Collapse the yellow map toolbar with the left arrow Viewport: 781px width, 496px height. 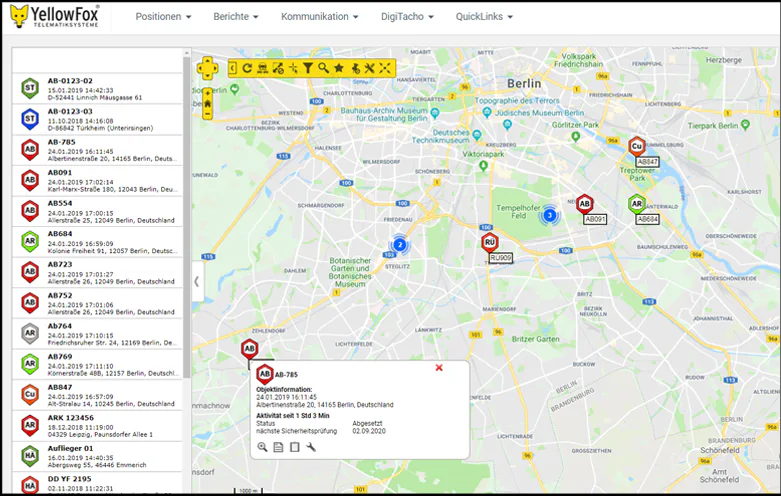click(x=233, y=68)
